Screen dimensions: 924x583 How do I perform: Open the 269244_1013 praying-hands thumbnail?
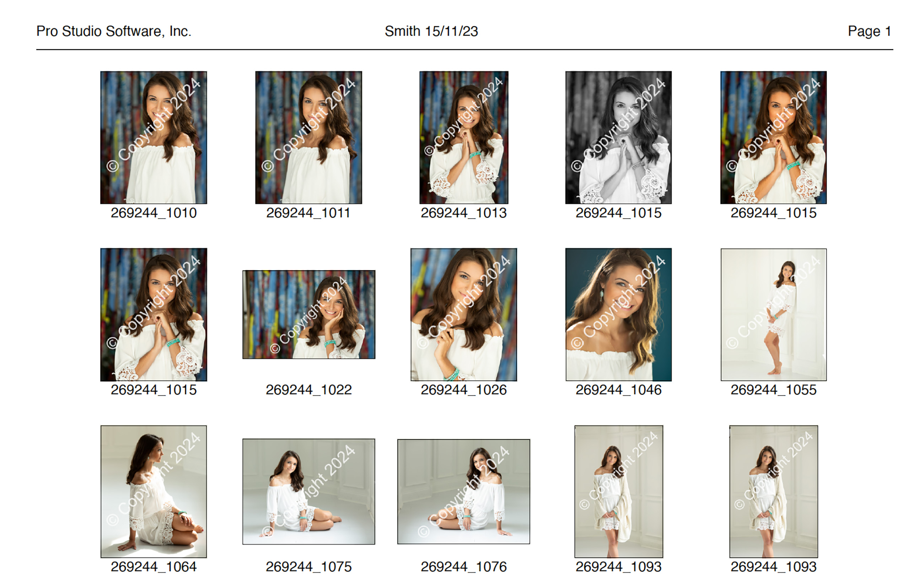[463, 137]
